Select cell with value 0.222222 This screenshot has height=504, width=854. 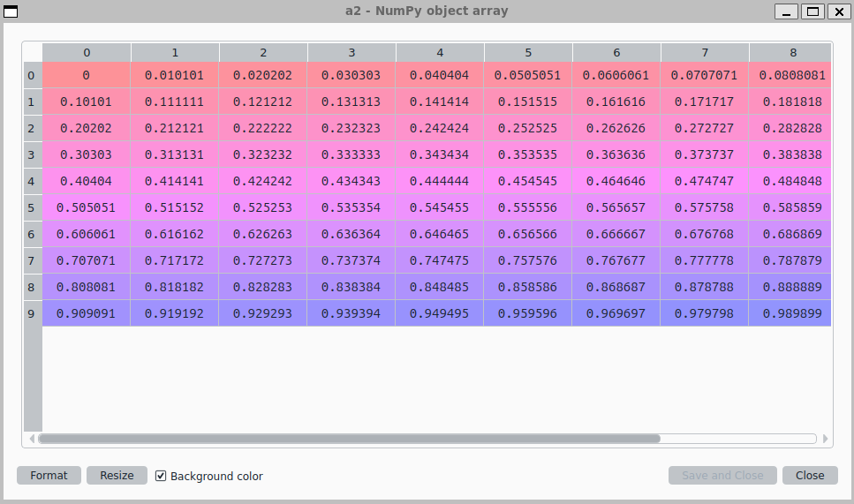(263, 128)
